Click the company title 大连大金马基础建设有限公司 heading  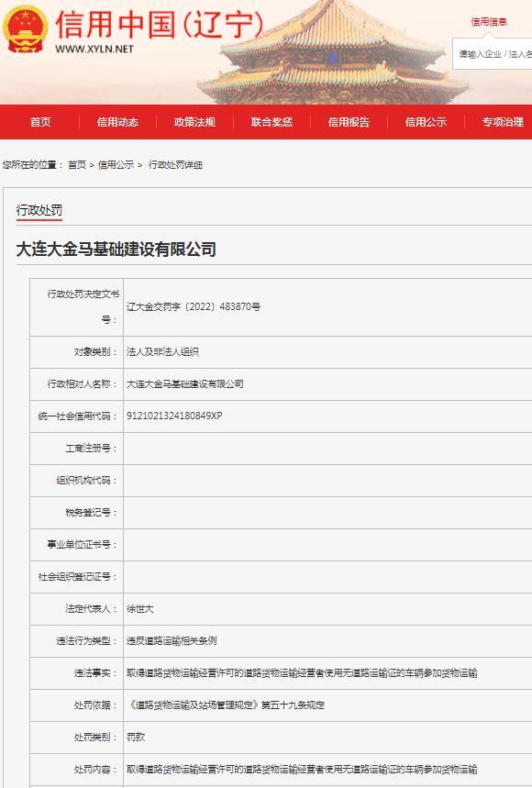pos(116,249)
